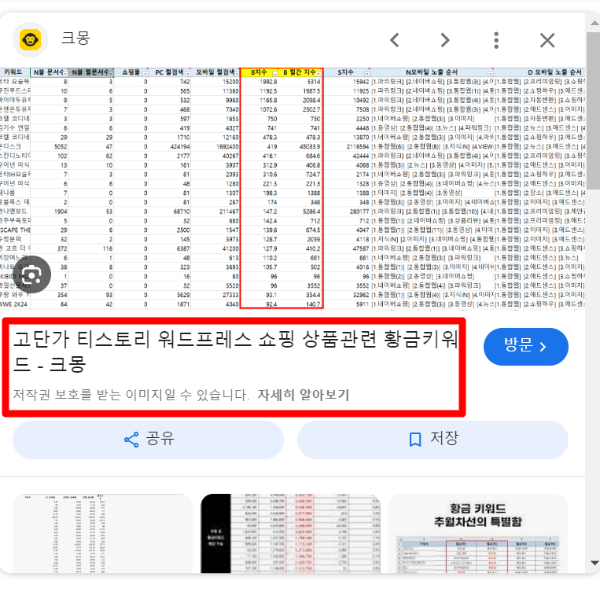Close the image preview panel
The image size is (600, 590).
(x=547, y=40)
